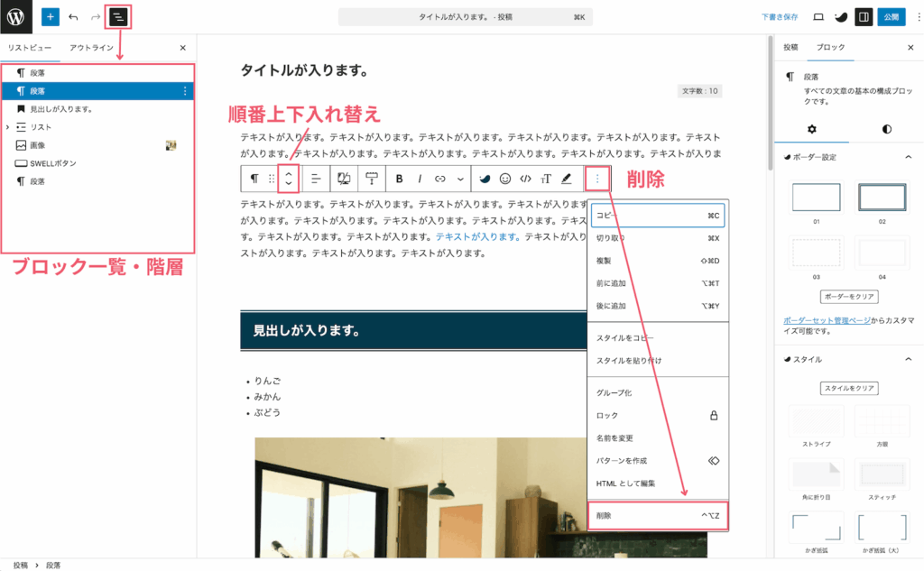Click the paragraph block type icon
Viewport: 924px width, 571px height.
[254, 179]
